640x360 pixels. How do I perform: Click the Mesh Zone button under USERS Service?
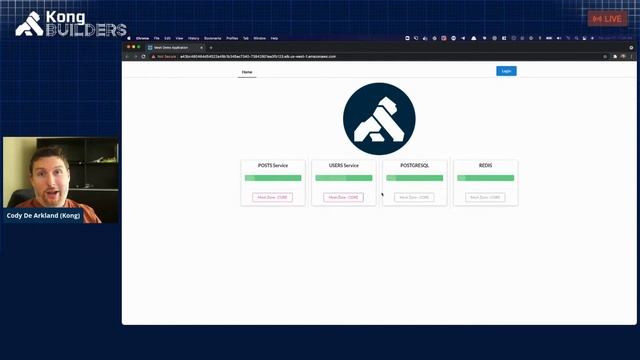(343, 197)
